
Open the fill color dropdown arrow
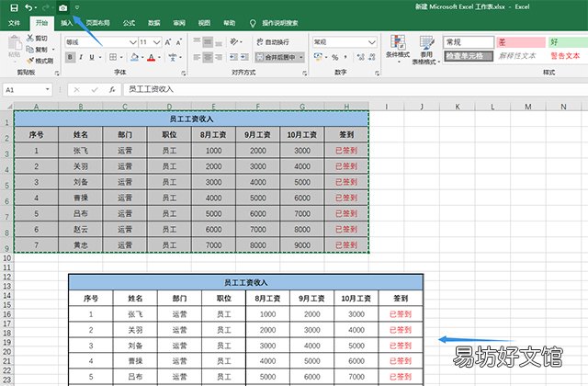tap(142, 57)
